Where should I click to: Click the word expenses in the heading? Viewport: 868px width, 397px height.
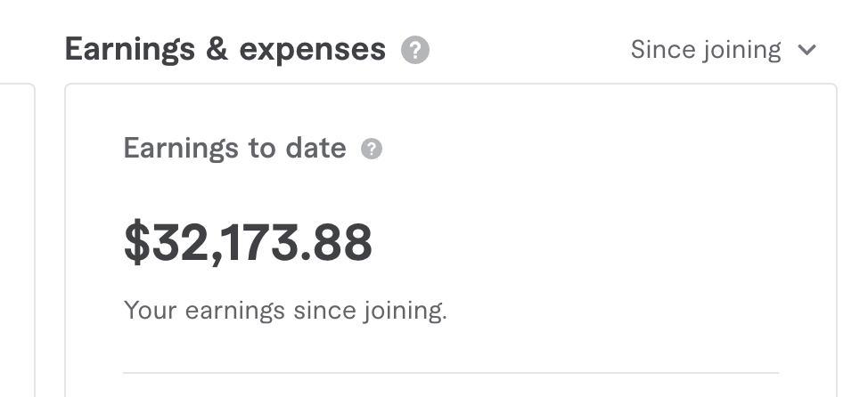click(314, 51)
